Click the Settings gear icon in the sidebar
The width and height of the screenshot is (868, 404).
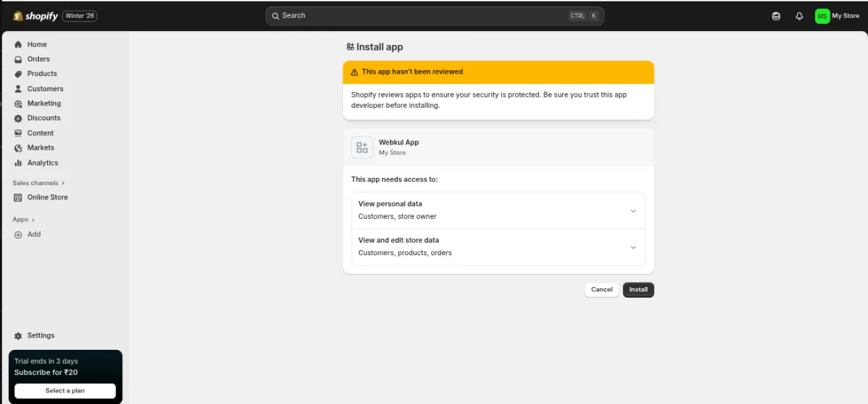point(18,336)
